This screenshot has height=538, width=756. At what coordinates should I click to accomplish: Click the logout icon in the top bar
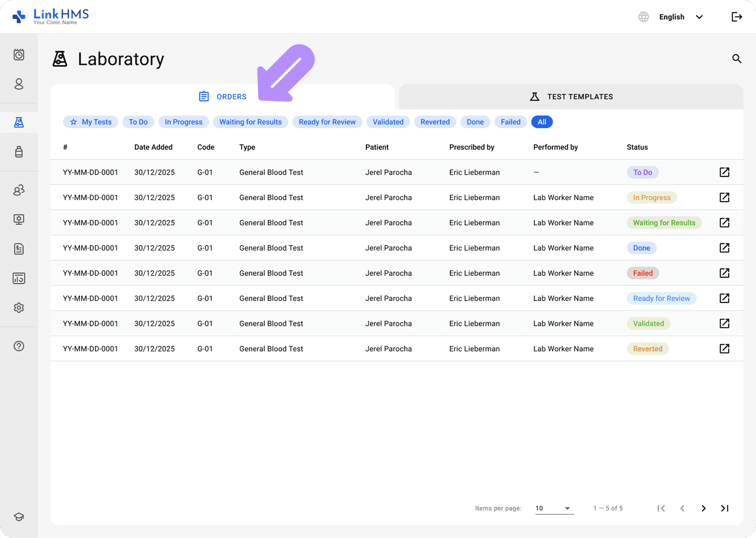(x=737, y=17)
